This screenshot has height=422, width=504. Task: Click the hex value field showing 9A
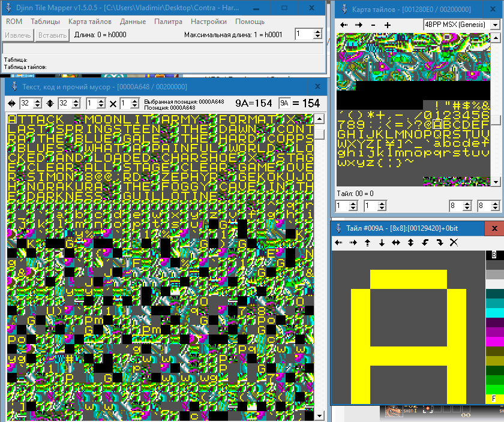[x=284, y=103]
